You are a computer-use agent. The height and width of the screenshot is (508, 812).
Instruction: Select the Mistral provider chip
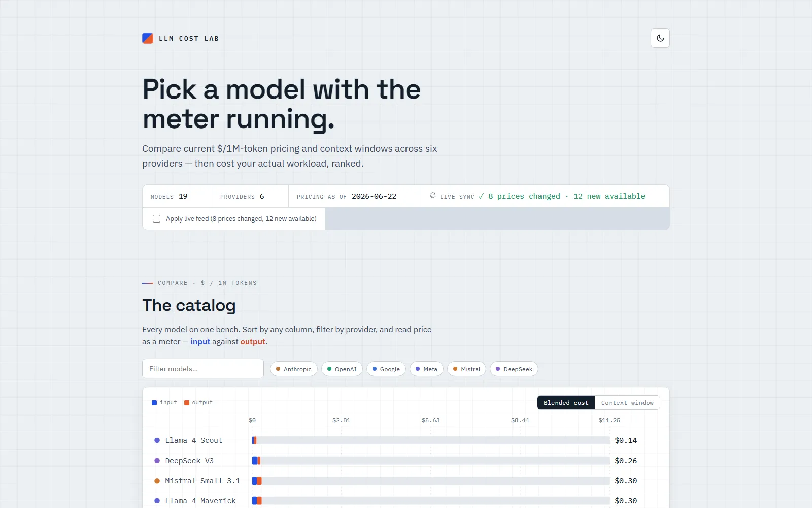point(466,369)
